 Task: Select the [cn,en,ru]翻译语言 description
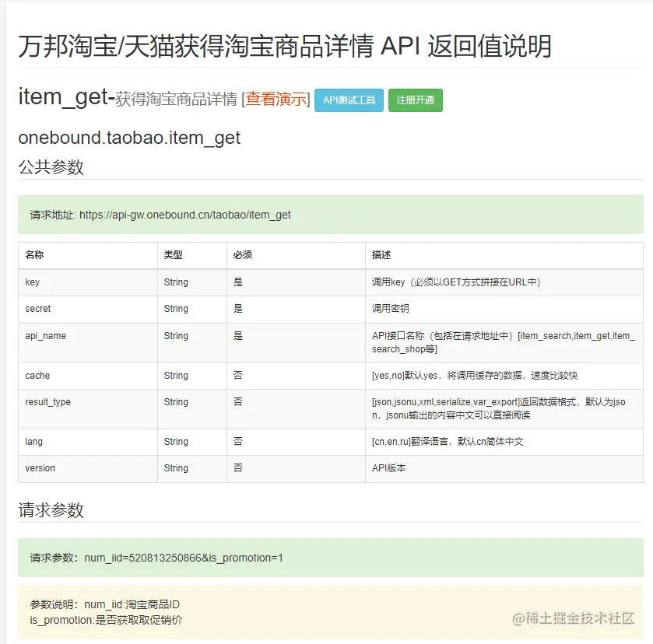448,442
